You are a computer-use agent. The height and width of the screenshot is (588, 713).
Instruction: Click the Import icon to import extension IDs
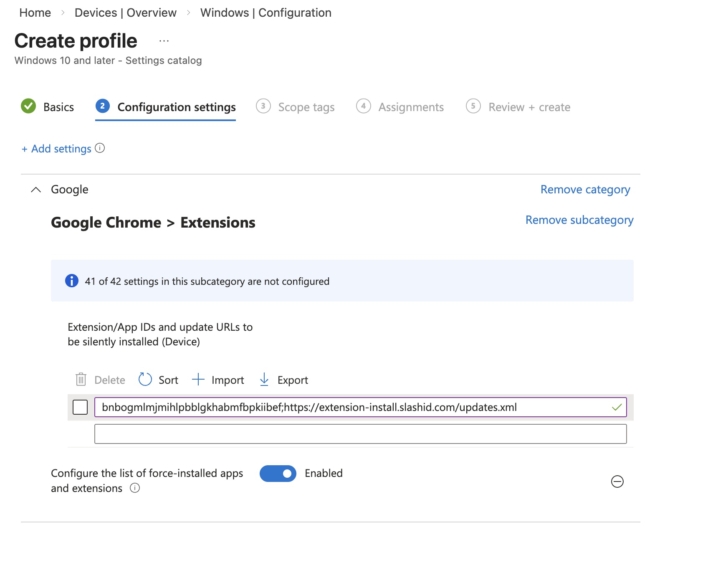[x=198, y=380]
